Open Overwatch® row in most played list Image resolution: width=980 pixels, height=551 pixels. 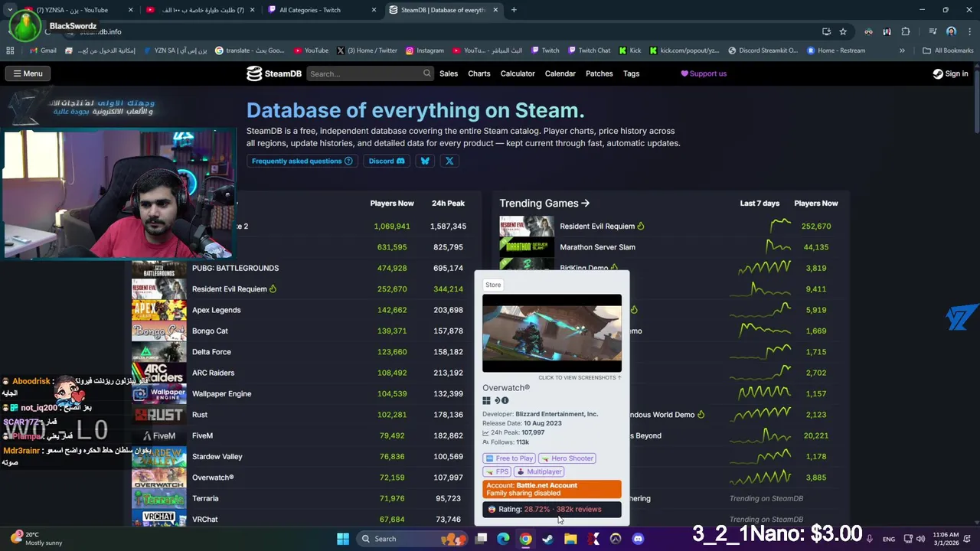tap(299, 478)
